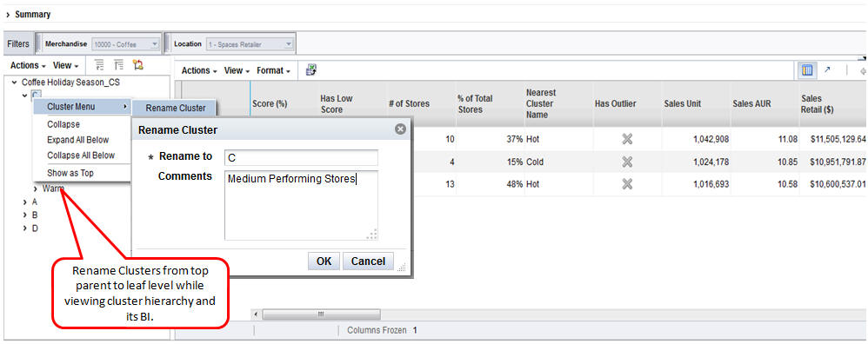Click the expand-all tree toolbar icon
Screen dimensions: 868x344
pos(100,65)
